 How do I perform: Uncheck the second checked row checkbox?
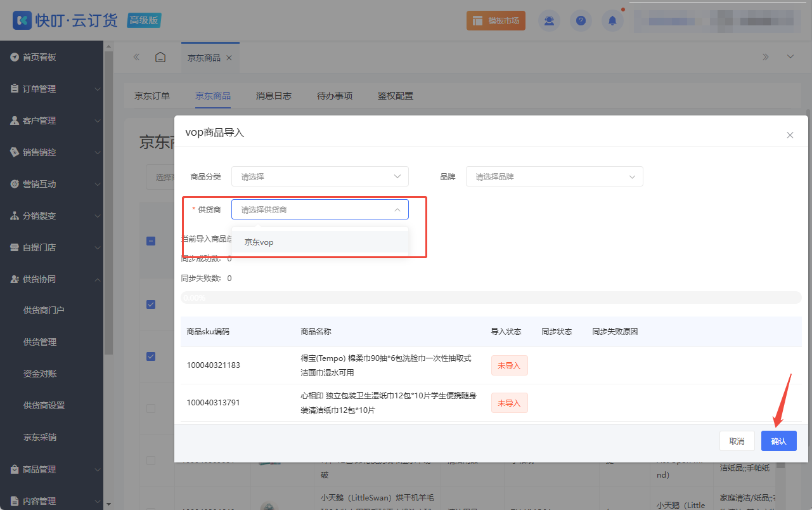click(x=151, y=356)
